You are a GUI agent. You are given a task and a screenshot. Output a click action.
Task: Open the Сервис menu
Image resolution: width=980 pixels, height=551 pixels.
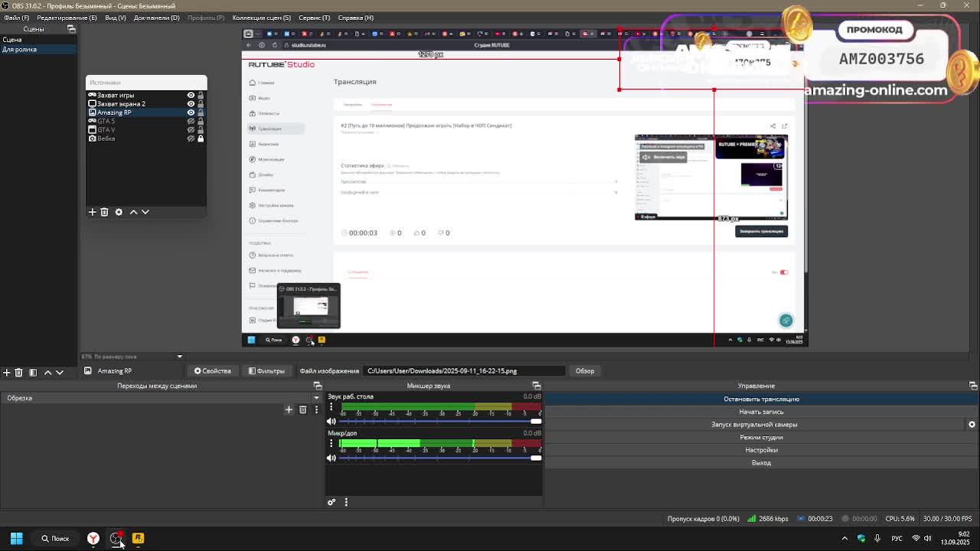[314, 18]
